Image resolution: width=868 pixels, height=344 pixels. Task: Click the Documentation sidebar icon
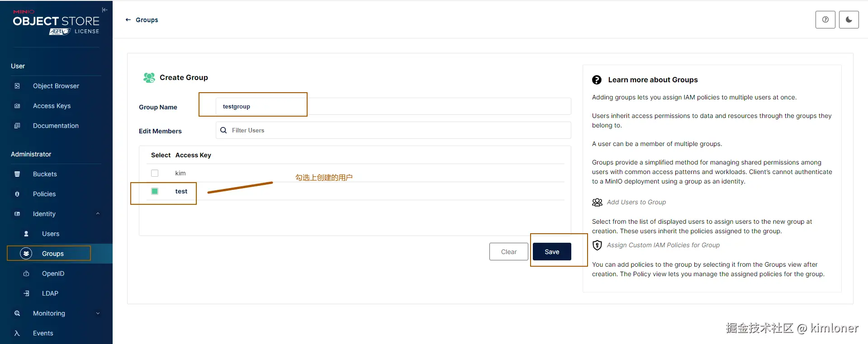[17, 126]
